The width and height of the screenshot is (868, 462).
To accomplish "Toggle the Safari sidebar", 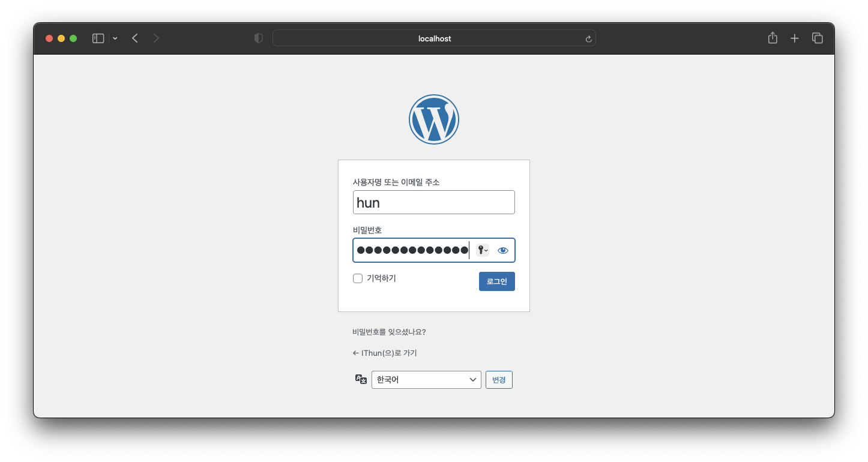I will (x=98, y=38).
